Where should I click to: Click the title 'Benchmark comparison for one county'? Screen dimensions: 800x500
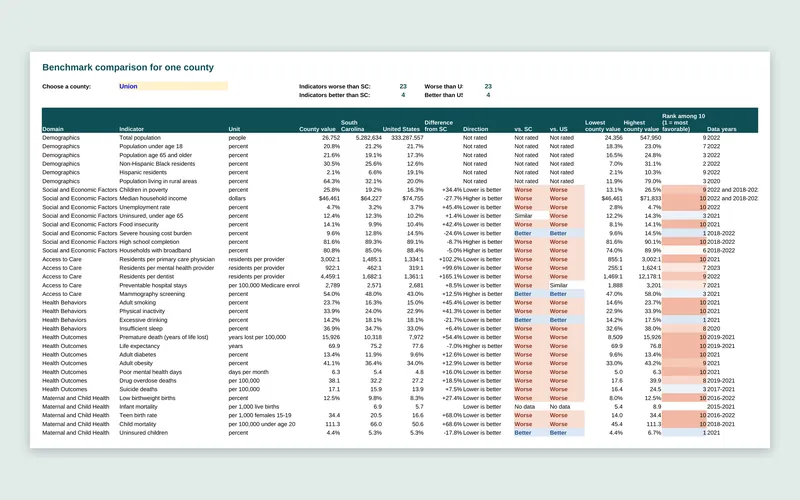point(128,67)
